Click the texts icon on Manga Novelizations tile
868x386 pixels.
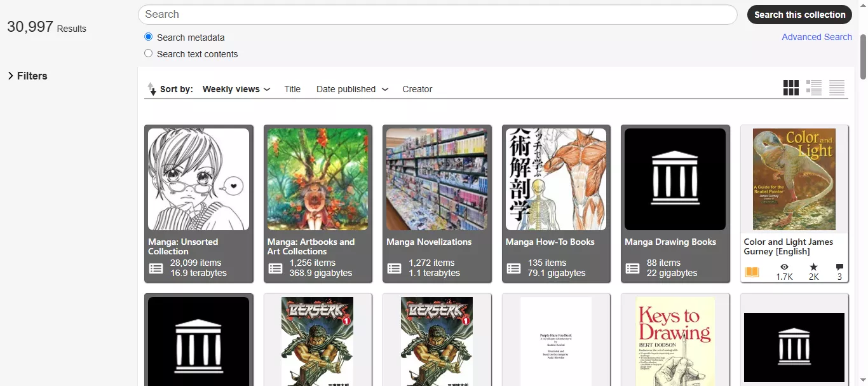[x=393, y=268]
